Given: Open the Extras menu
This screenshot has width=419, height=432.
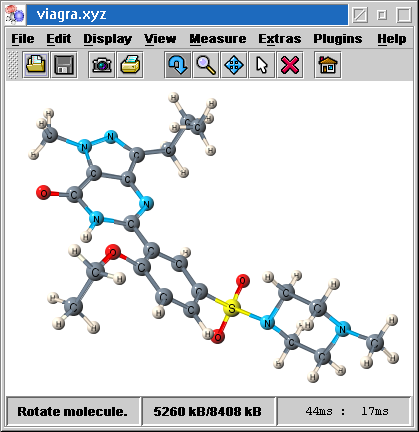Looking at the screenshot, I should (280, 39).
